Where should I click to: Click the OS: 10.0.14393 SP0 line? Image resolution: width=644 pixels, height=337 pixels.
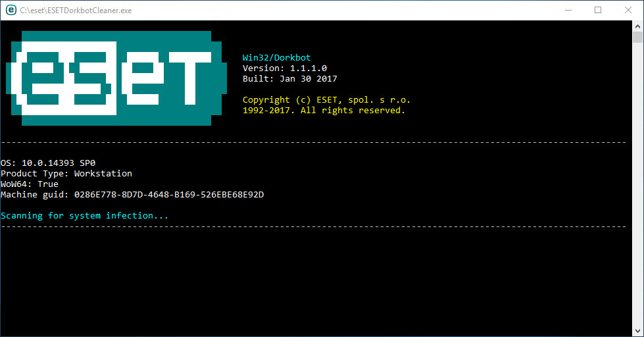48,163
